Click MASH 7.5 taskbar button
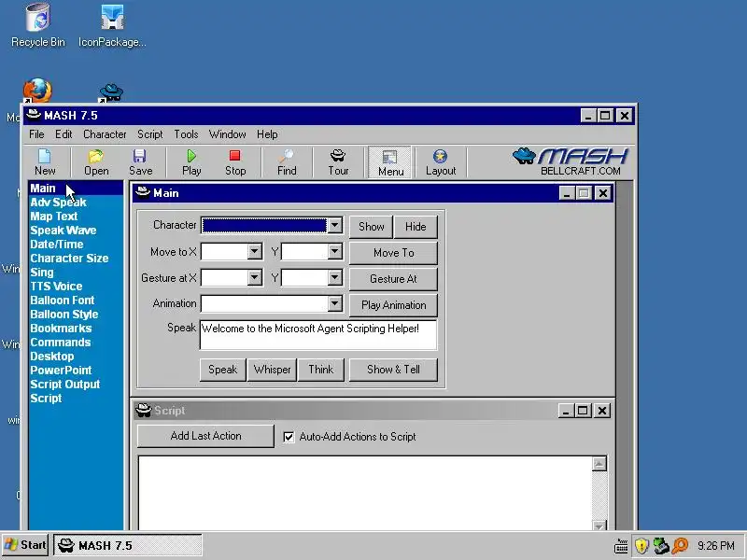 (x=128, y=545)
